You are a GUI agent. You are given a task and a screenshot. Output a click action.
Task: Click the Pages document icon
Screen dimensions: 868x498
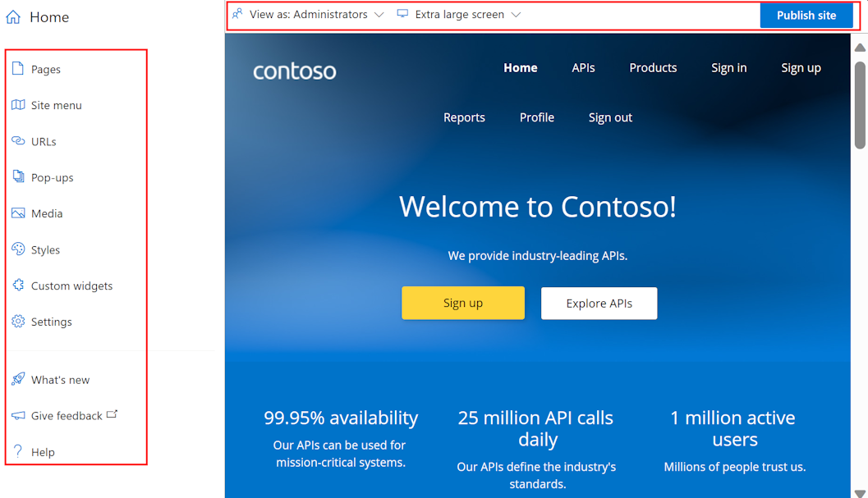(x=18, y=69)
